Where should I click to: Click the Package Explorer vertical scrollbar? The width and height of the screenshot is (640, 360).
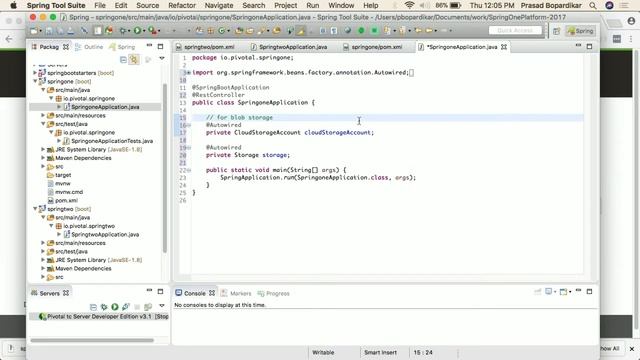pos(165,168)
